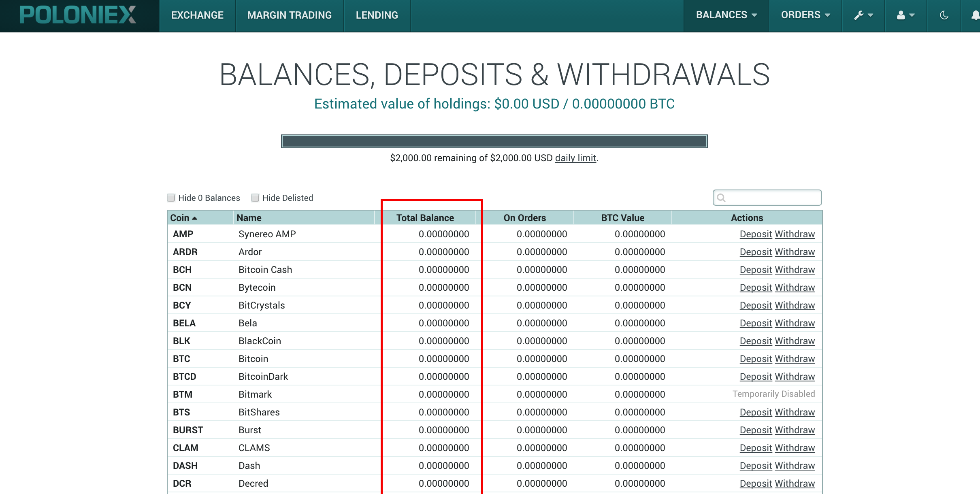The width and height of the screenshot is (980, 494).
Task: Deposit Bitcoin Cash BCH
Action: tap(756, 270)
